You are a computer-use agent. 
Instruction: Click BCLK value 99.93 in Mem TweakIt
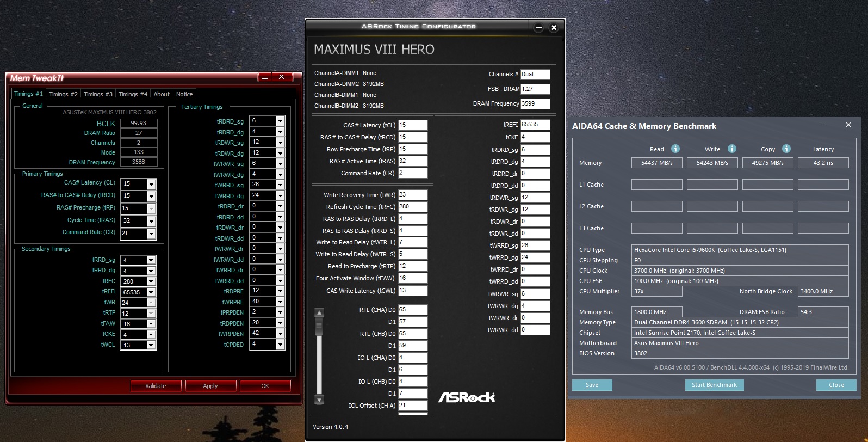(139, 123)
